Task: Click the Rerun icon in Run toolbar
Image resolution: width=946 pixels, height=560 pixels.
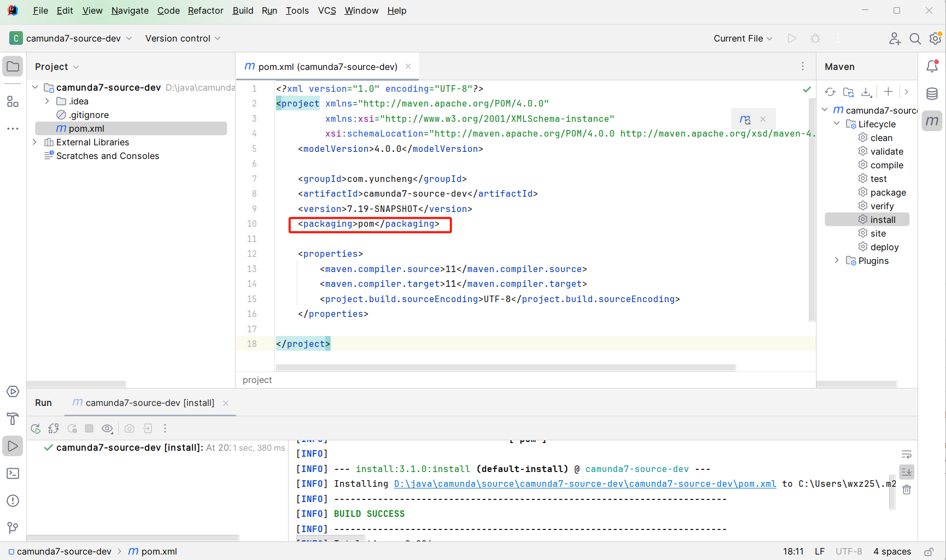Action: pos(36,429)
